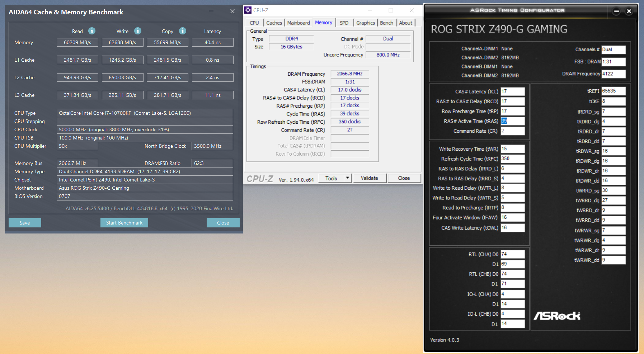Viewport: 644px width, 354px height.
Task: Open the Graphics tab
Action: pyautogui.click(x=365, y=23)
